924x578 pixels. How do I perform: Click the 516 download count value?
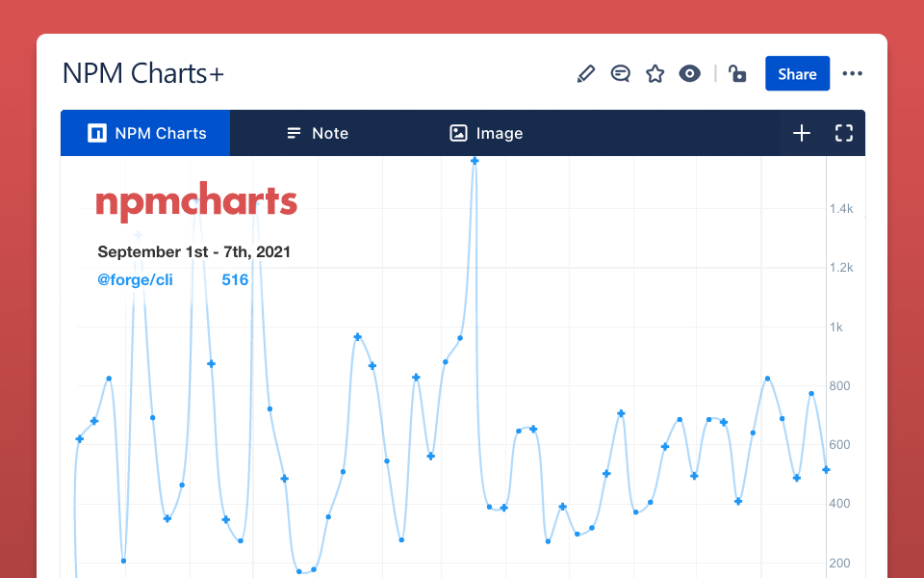click(235, 279)
